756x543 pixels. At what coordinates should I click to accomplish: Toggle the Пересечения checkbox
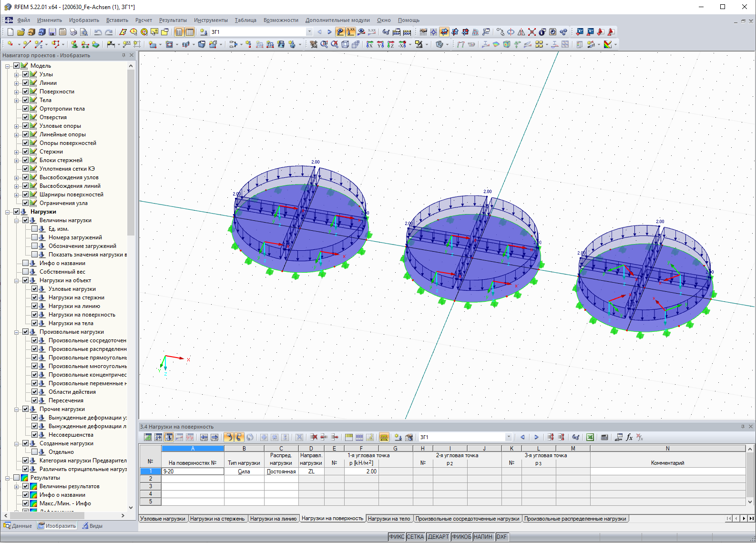click(34, 400)
